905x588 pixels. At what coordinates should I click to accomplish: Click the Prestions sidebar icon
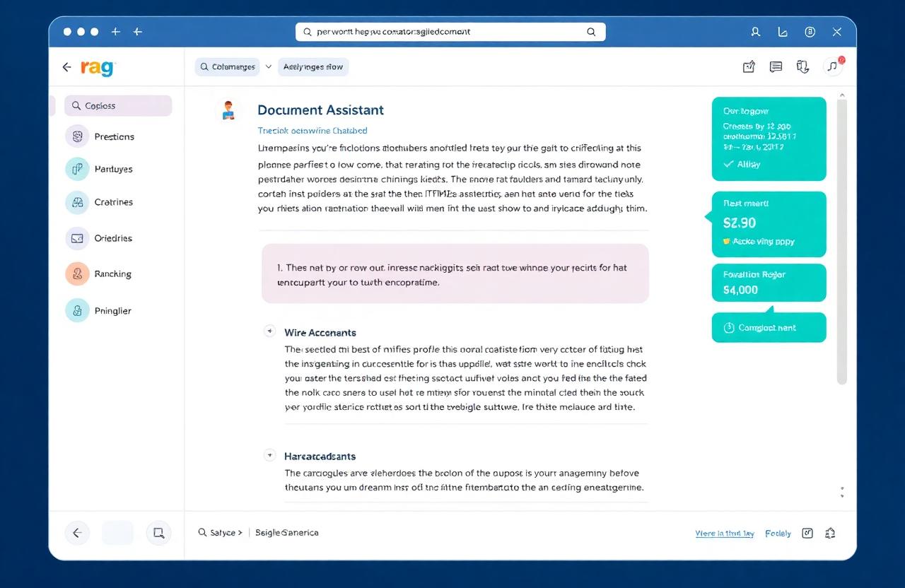pyautogui.click(x=77, y=136)
